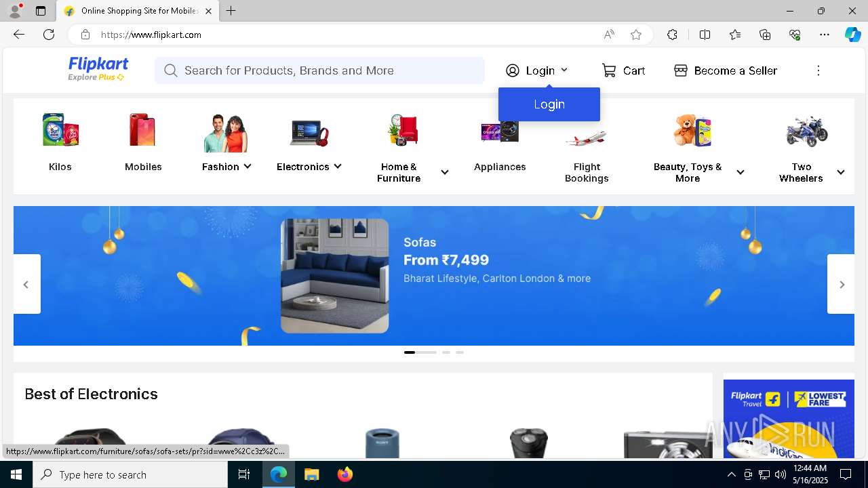Screen dimensions: 868x488
Task: Click the Kilos category label
Action: 60,167
